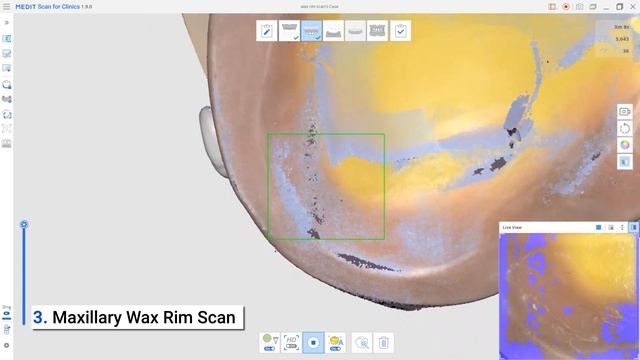Open the confirm stage clipboard with checkmark
The width and height of the screenshot is (640, 360).
point(400,31)
